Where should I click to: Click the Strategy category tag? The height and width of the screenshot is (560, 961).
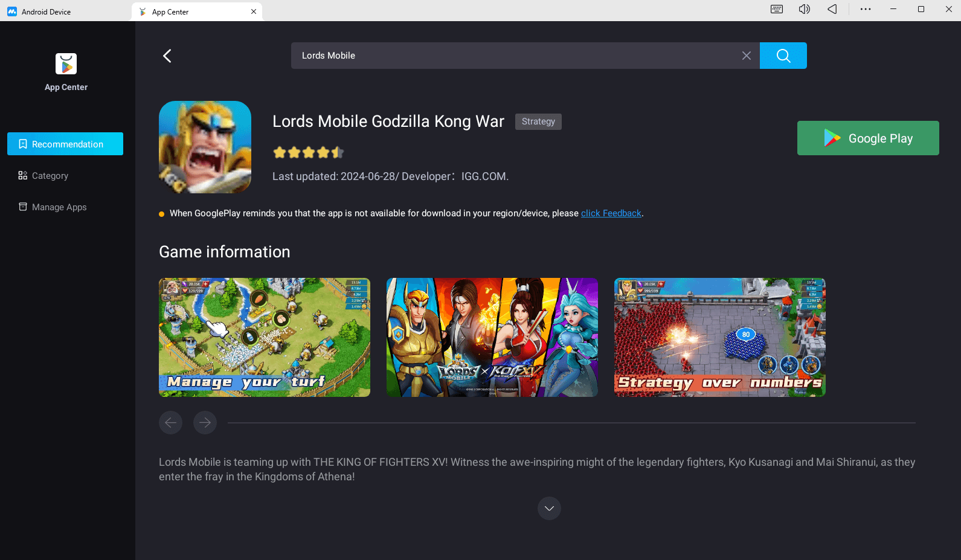pos(538,121)
